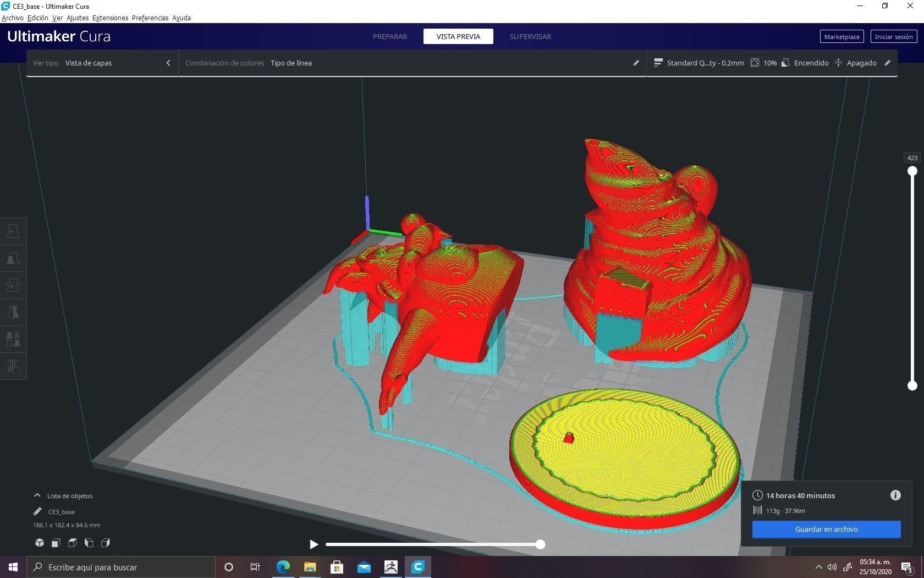Click the support Encendido icon
This screenshot has width=924, height=578.
[785, 63]
